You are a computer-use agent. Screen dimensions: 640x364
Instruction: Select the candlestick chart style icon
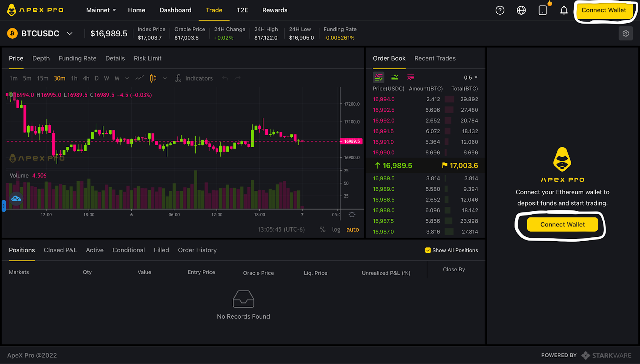(153, 78)
